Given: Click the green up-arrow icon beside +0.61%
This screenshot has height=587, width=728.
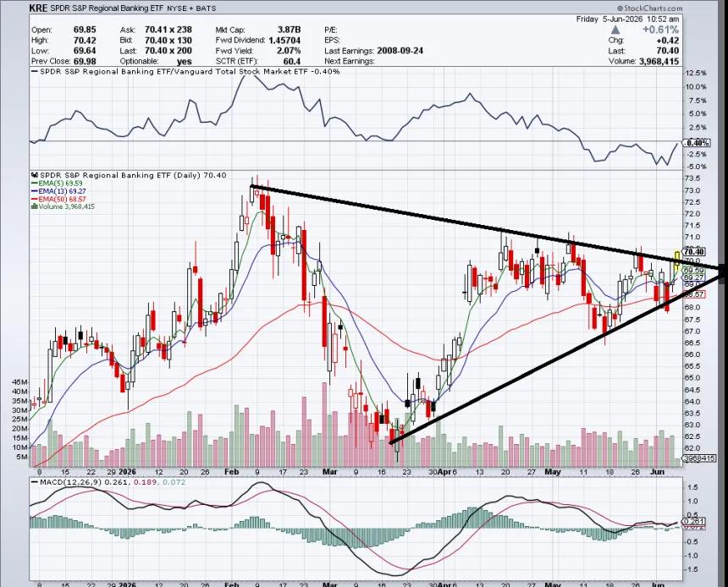Looking at the screenshot, I should click(615, 30).
